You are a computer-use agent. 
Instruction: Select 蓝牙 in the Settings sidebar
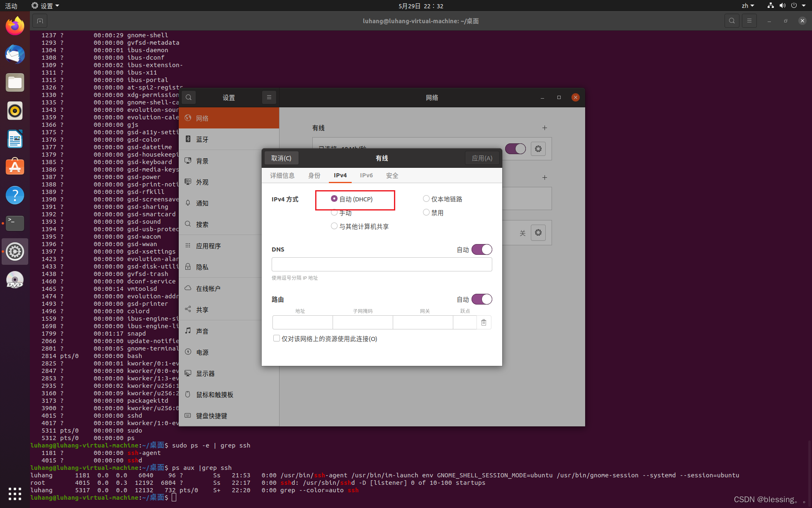coord(203,139)
